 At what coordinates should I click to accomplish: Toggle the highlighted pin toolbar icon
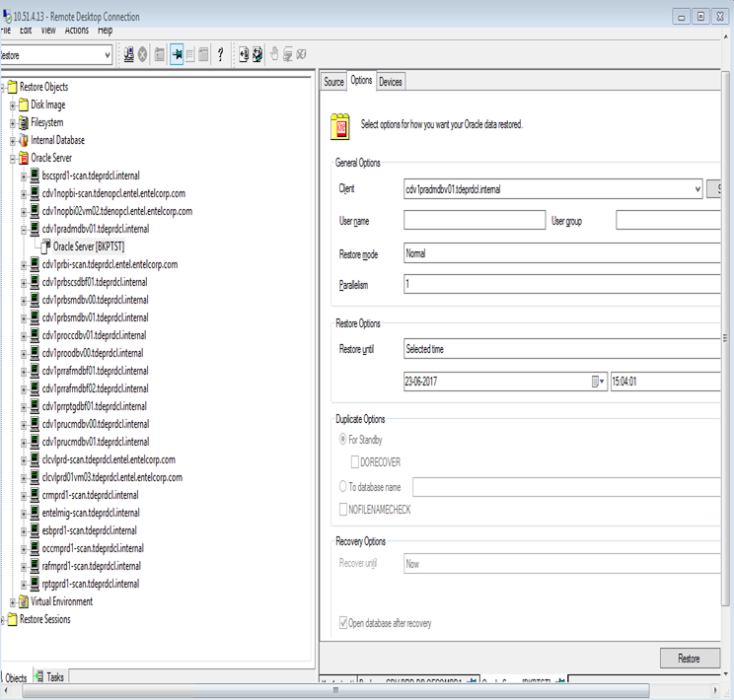click(177, 55)
